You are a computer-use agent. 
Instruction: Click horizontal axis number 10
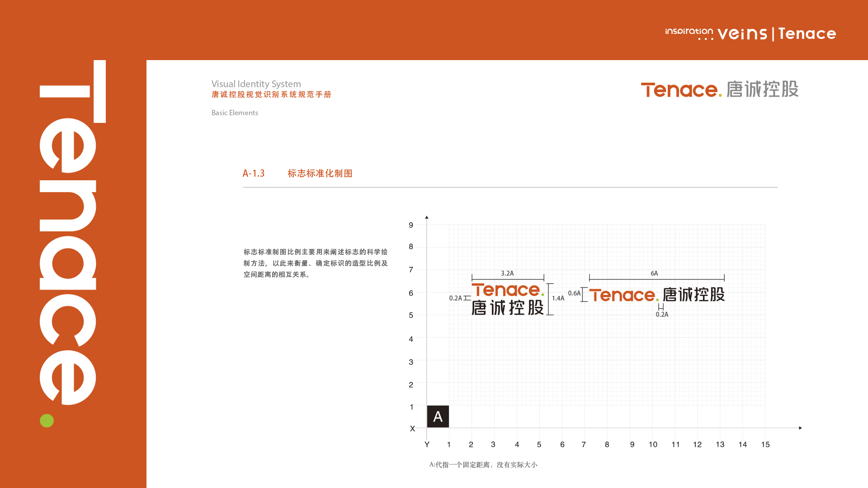[x=653, y=445]
